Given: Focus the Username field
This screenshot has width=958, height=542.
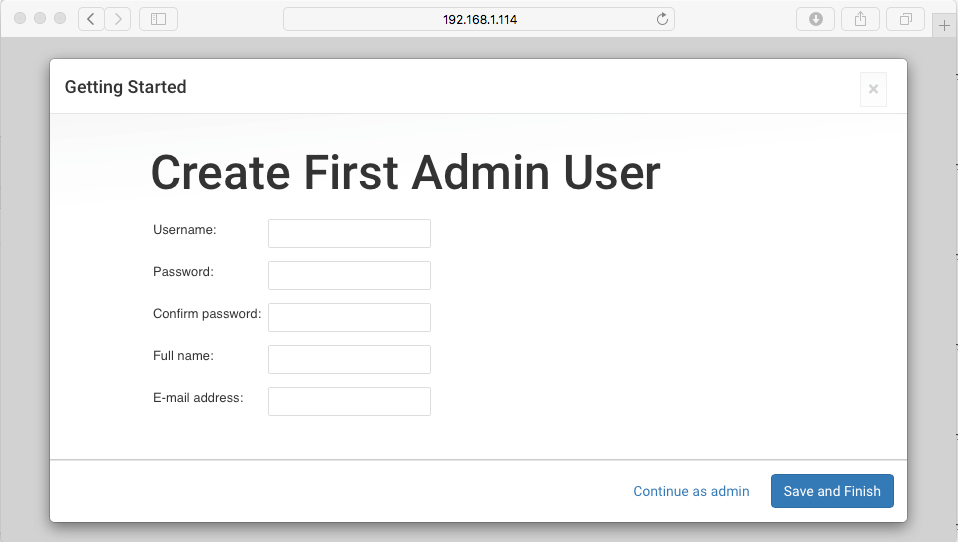Looking at the screenshot, I should [349, 233].
